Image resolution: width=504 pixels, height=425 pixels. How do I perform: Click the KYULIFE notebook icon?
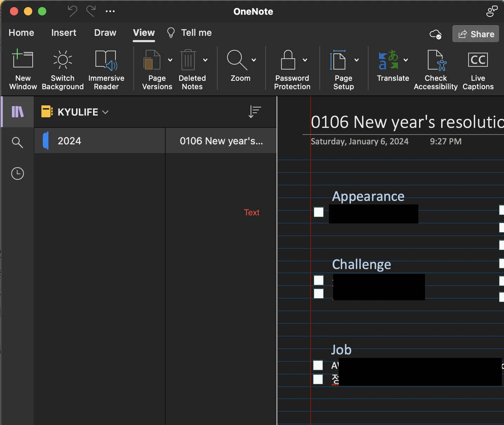[x=47, y=112]
